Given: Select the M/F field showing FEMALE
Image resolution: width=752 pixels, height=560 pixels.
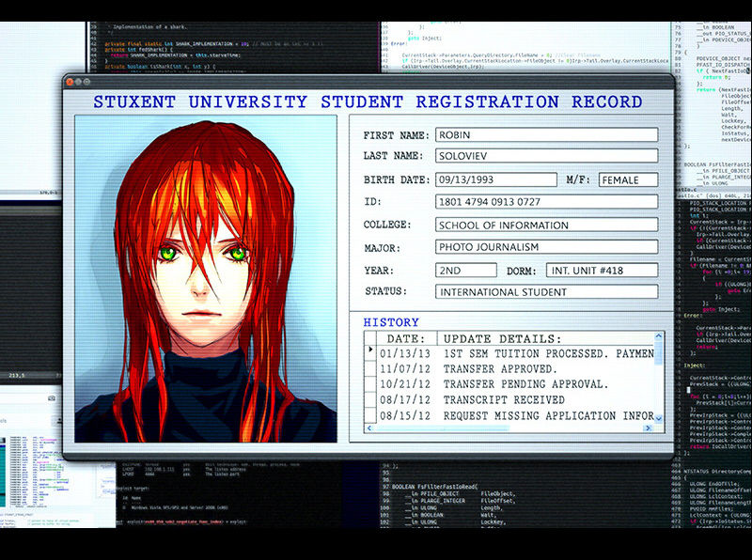Looking at the screenshot, I should pyautogui.click(x=628, y=179).
